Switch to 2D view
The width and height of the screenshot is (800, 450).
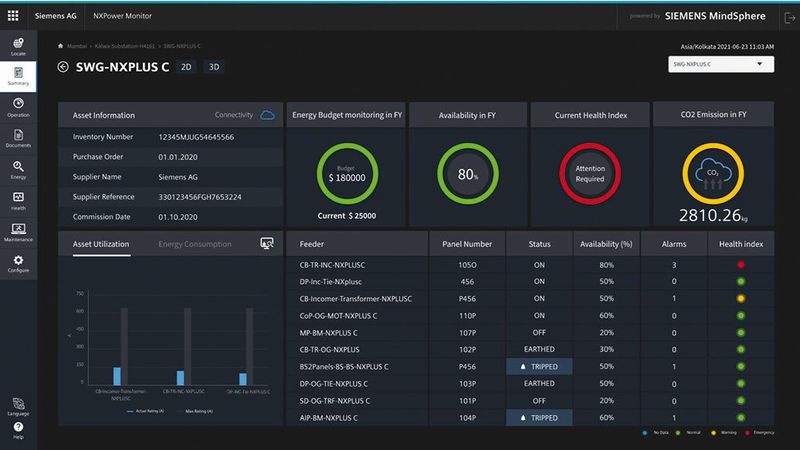point(186,67)
